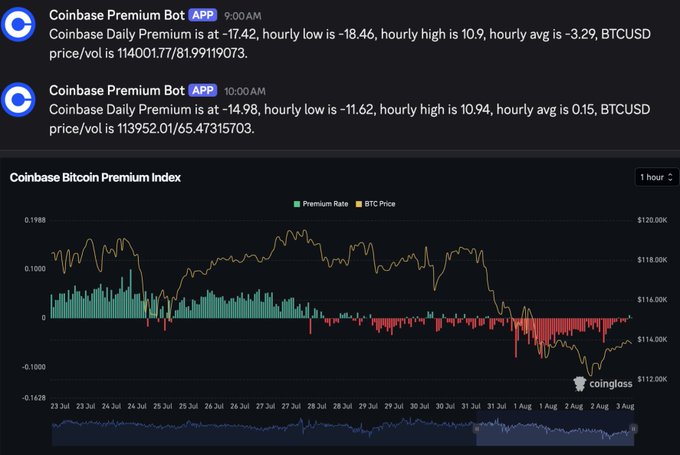This screenshot has height=455, width=680.
Task: Click the yellow BTC Price legend swatch
Action: [x=359, y=204]
